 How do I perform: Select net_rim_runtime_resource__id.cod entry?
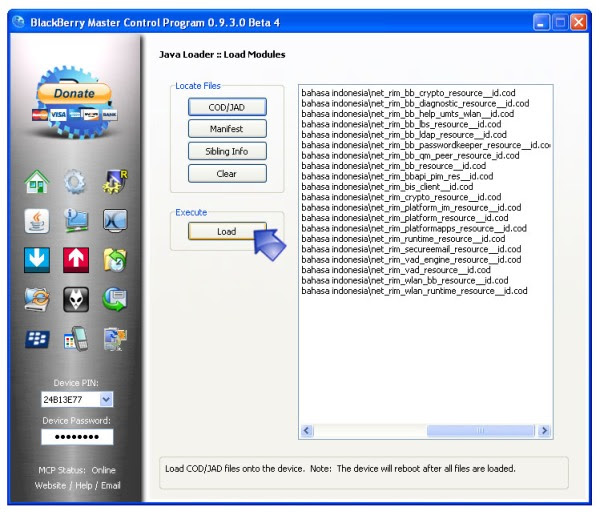point(403,239)
